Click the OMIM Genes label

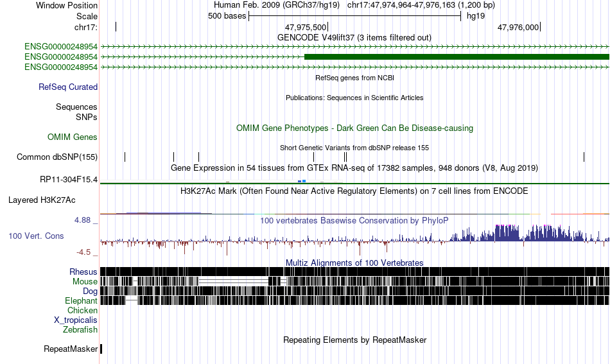(x=72, y=137)
